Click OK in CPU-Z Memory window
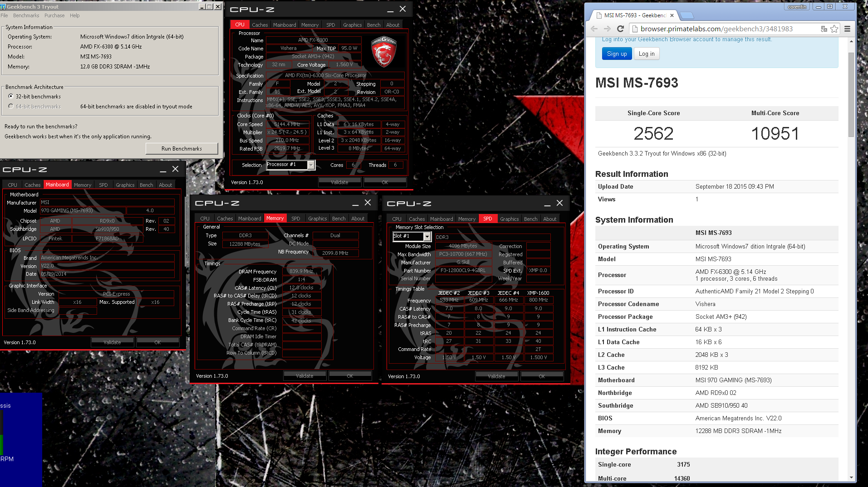This screenshot has height=487, width=868. [350, 376]
